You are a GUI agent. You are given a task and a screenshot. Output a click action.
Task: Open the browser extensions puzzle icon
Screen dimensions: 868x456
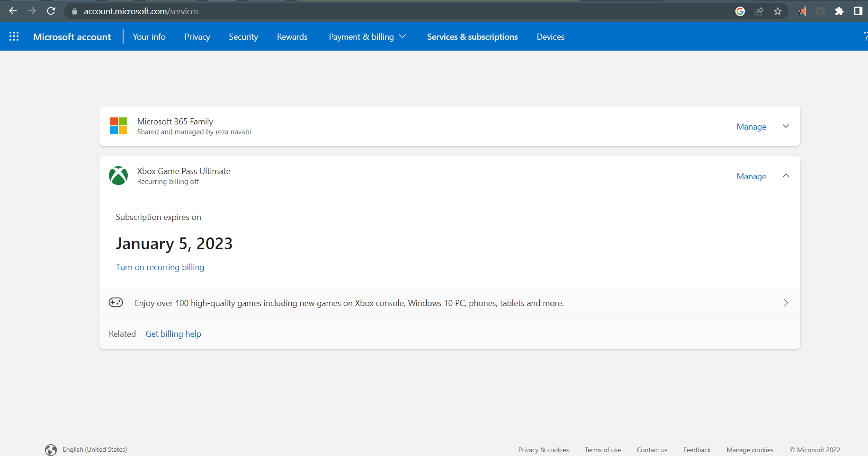coord(839,11)
